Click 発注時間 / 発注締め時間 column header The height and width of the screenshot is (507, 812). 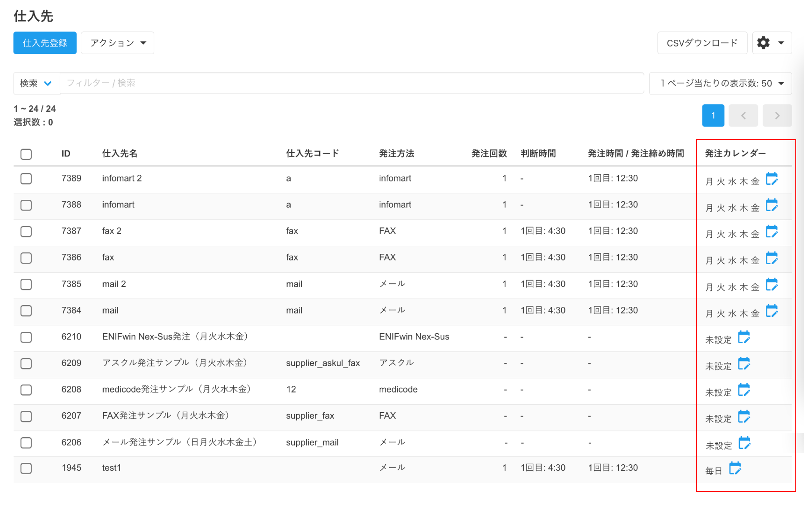[636, 154]
